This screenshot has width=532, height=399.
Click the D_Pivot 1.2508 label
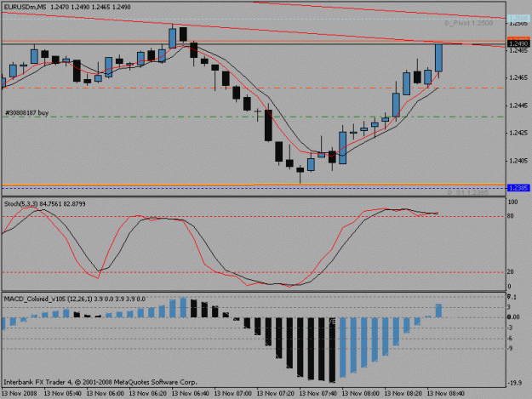pyautogui.click(x=469, y=23)
